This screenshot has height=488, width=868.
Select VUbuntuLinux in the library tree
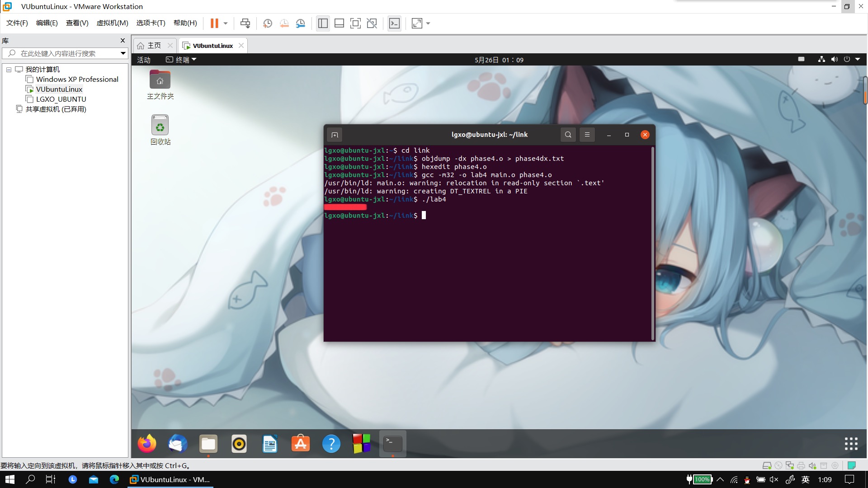(59, 89)
